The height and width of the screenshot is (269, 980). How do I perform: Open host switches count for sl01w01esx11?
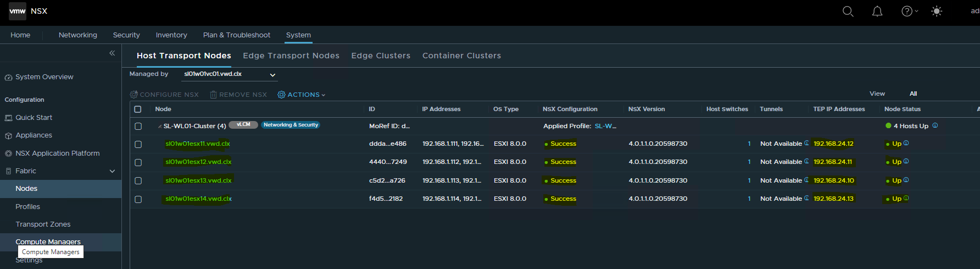tap(749, 144)
